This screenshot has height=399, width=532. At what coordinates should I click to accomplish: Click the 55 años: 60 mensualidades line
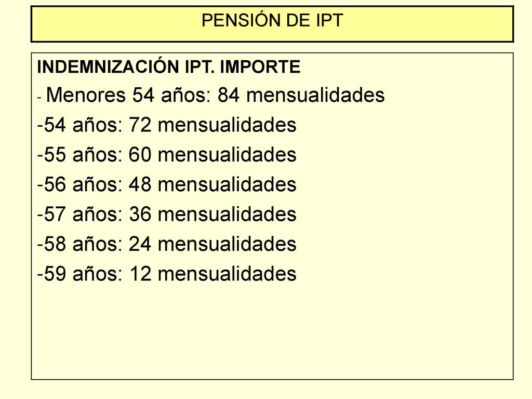pos(167,155)
